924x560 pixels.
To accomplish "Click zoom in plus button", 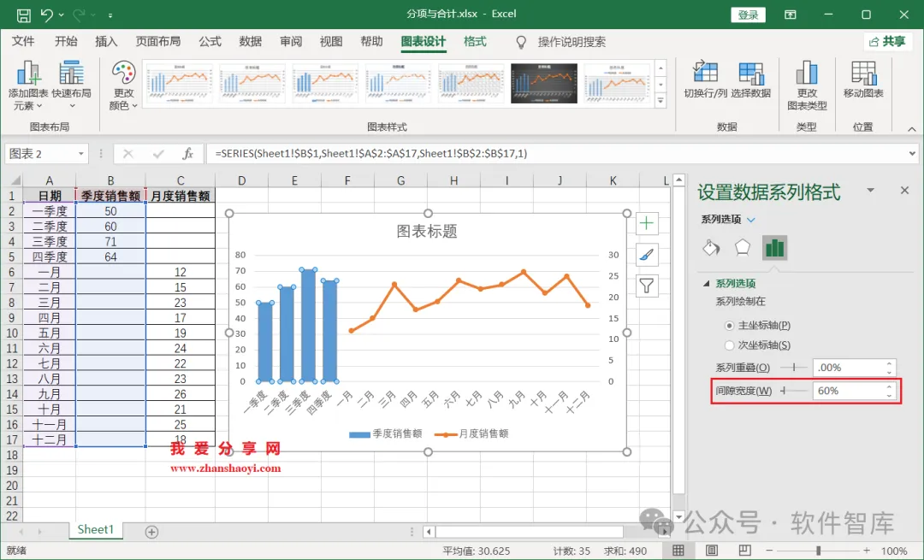I will (x=866, y=551).
